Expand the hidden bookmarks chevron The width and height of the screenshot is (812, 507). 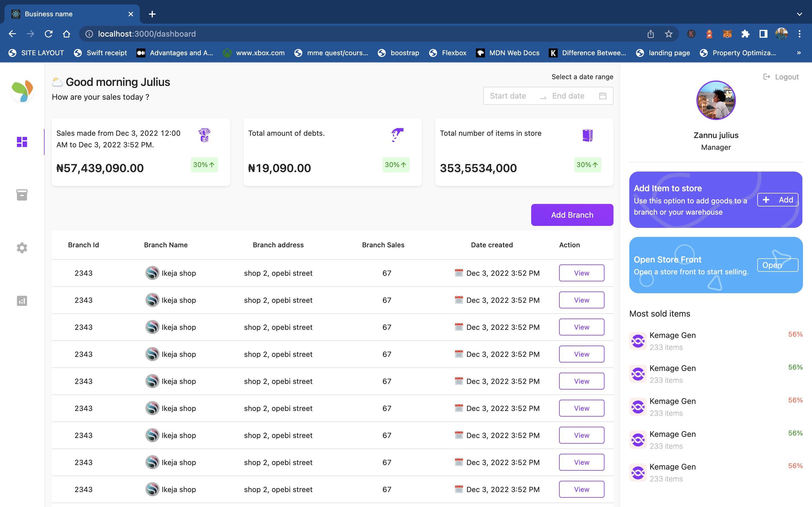[799, 53]
